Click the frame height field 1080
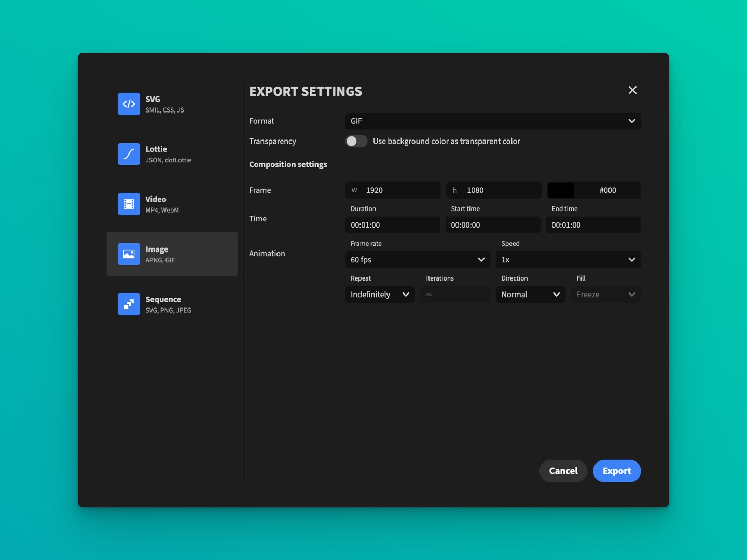 494,190
